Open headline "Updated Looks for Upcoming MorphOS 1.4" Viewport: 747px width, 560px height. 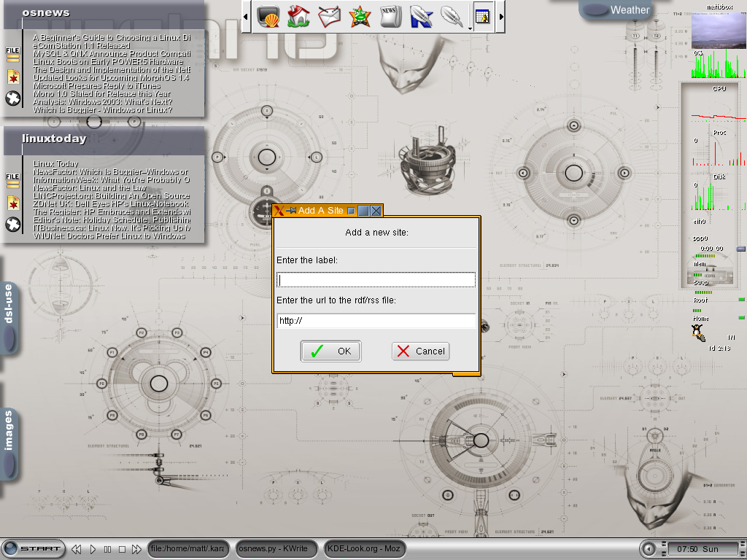[111, 78]
